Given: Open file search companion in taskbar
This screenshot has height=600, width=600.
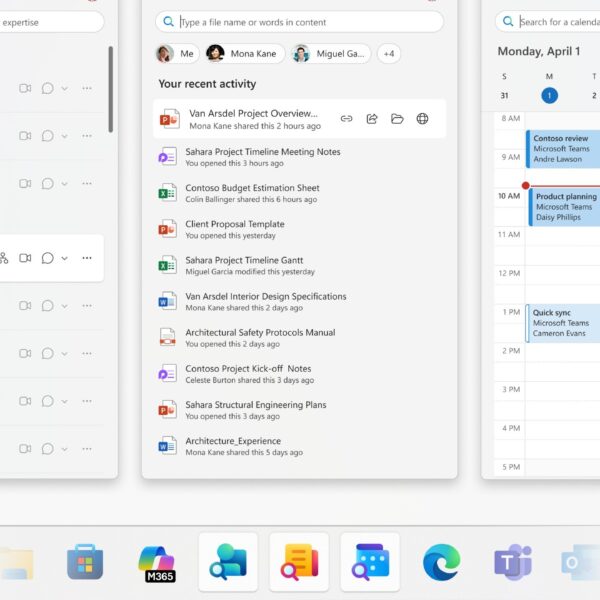Looking at the screenshot, I should point(299,562).
